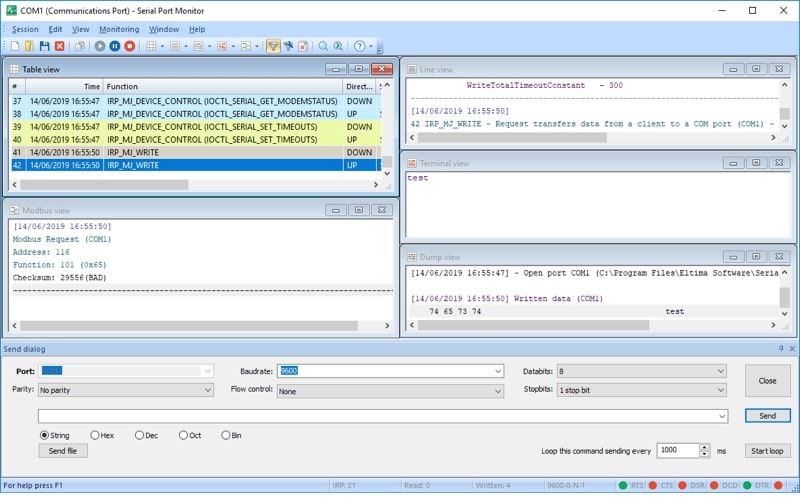
Task: Maximize the Terminal view panel
Action: [756, 163]
